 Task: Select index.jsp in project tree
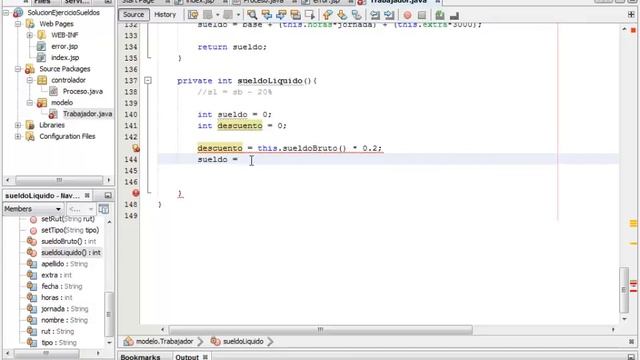coord(65,58)
